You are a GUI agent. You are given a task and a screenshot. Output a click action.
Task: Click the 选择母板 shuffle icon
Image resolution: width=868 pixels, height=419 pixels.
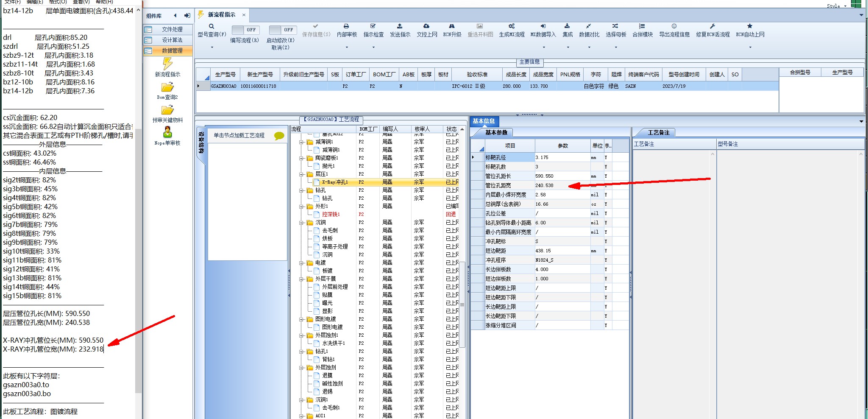[x=615, y=26]
